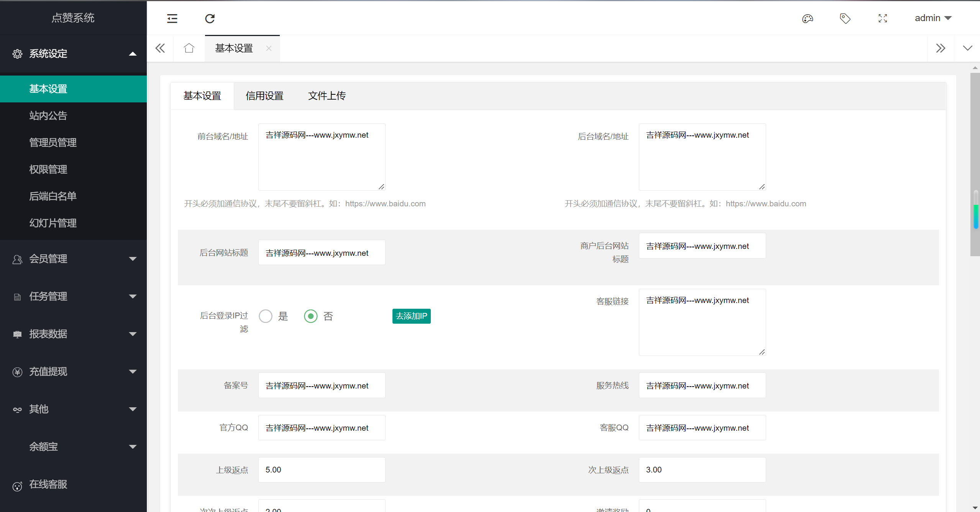This screenshot has width=980, height=512.
Task: Click the gear icon next to 系统设定
Action: click(17, 54)
